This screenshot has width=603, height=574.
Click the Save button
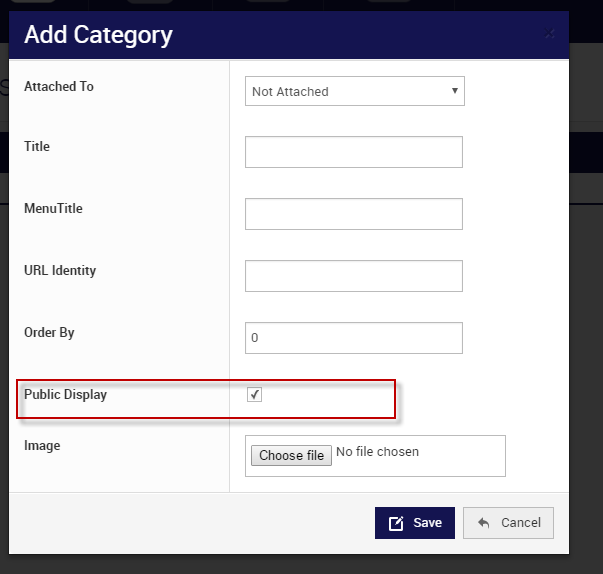click(415, 523)
